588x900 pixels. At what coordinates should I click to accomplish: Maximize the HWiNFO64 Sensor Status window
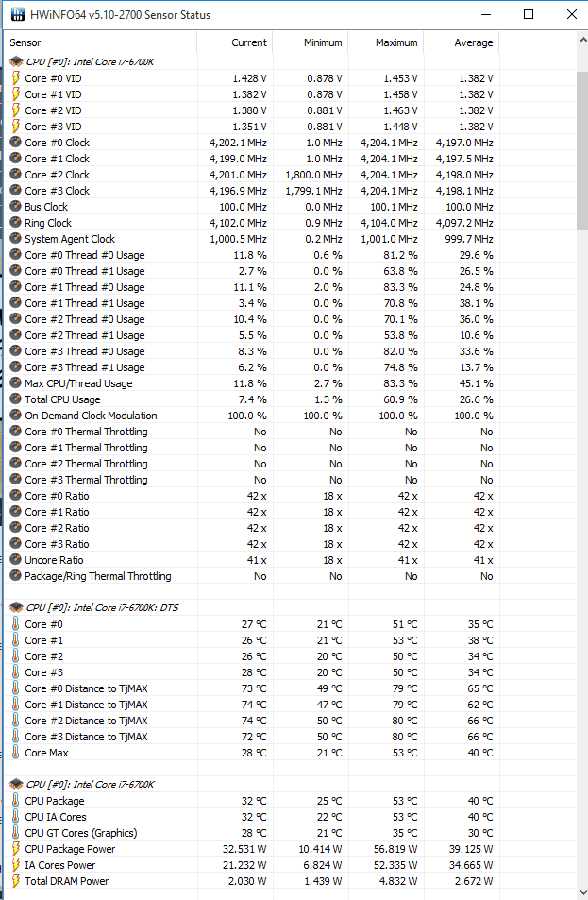[529, 14]
